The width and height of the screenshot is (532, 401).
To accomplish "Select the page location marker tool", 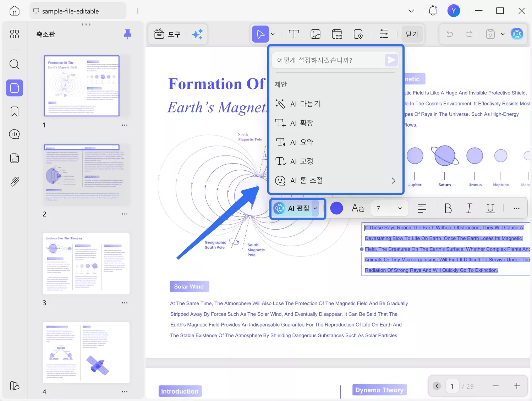I will 358,34.
